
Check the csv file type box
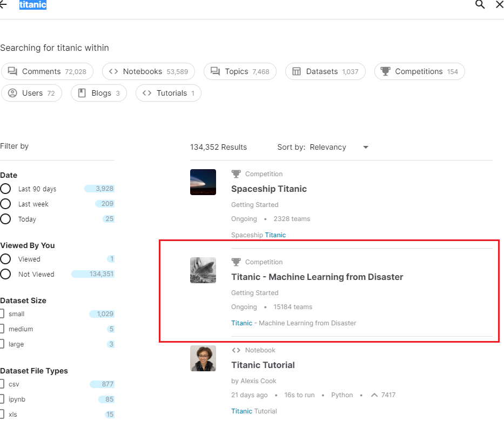(2, 384)
